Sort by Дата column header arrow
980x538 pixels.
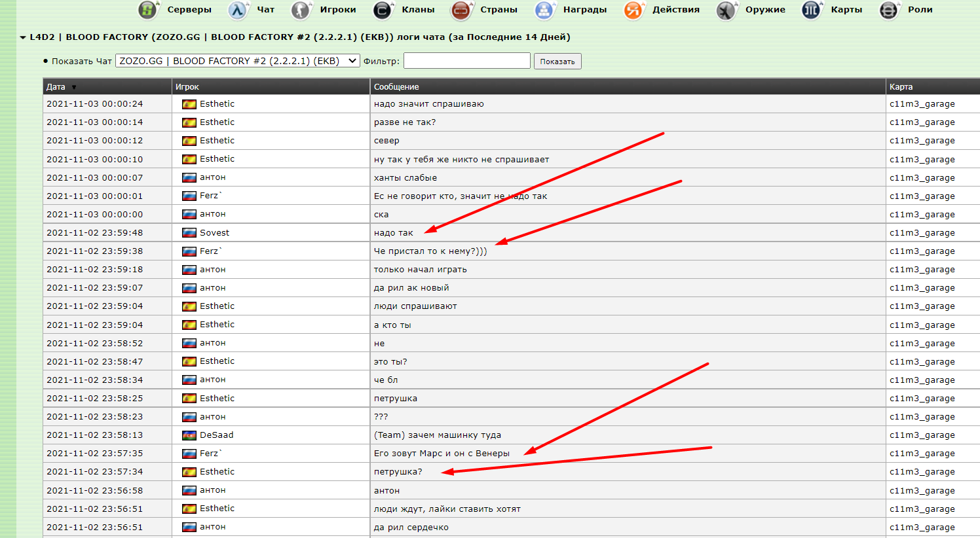74,87
